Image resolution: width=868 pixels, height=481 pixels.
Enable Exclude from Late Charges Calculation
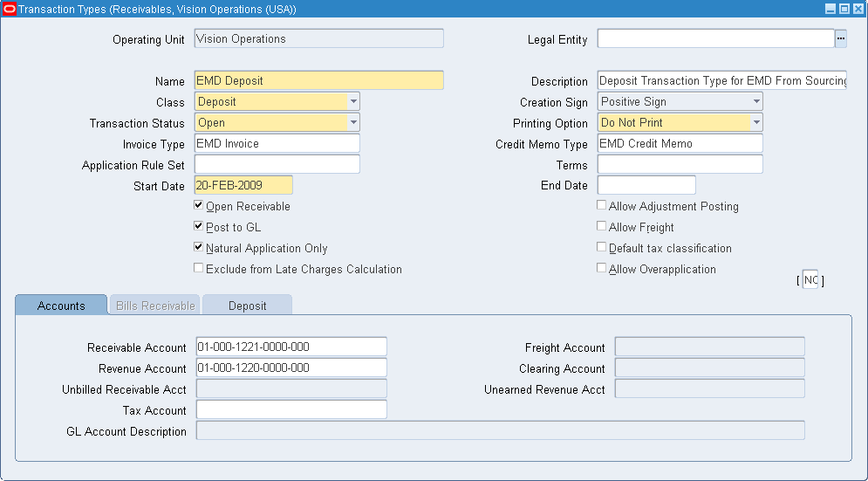click(x=198, y=268)
